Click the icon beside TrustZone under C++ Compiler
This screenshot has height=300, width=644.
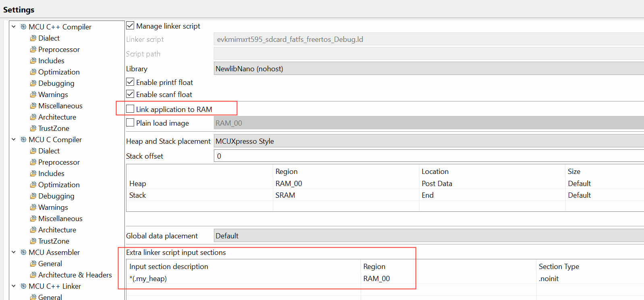(x=33, y=128)
